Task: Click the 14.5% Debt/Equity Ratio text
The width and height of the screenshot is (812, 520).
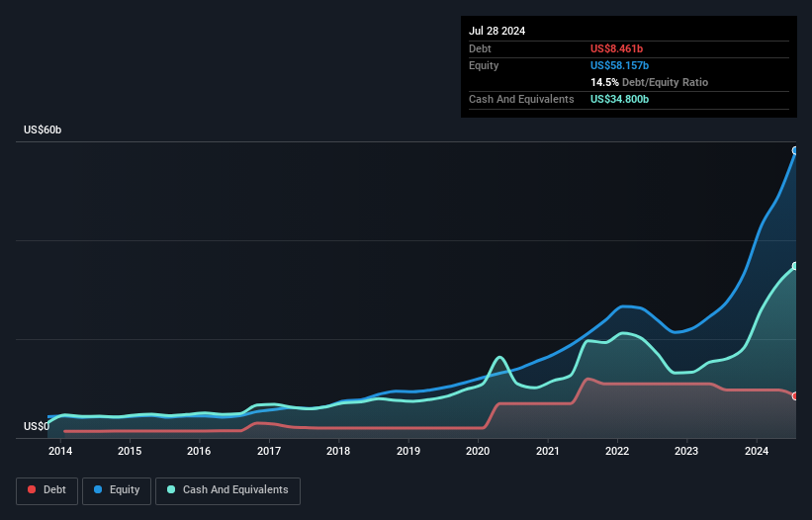Action: (x=650, y=82)
